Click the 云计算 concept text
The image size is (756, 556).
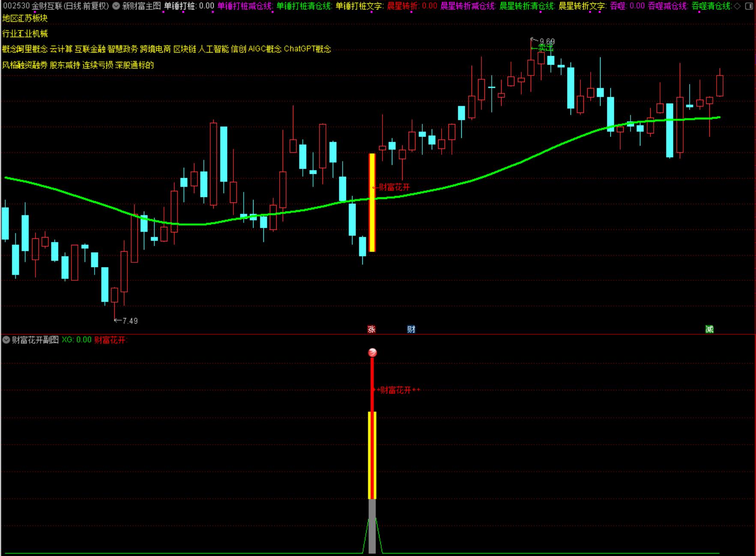[x=61, y=49]
